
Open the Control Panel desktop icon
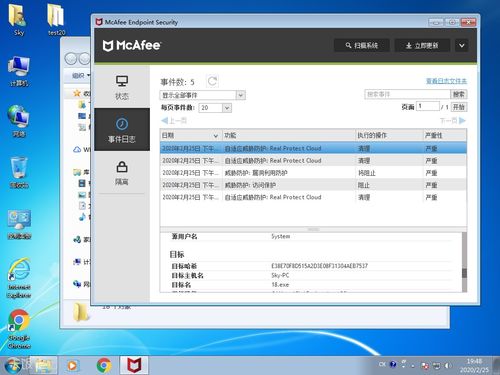(19, 224)
